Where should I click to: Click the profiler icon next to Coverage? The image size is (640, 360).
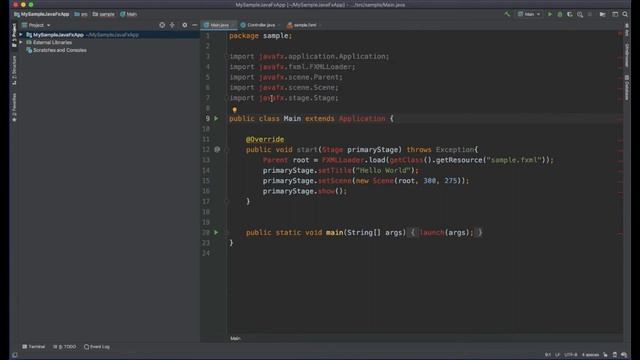click(580, 14)
